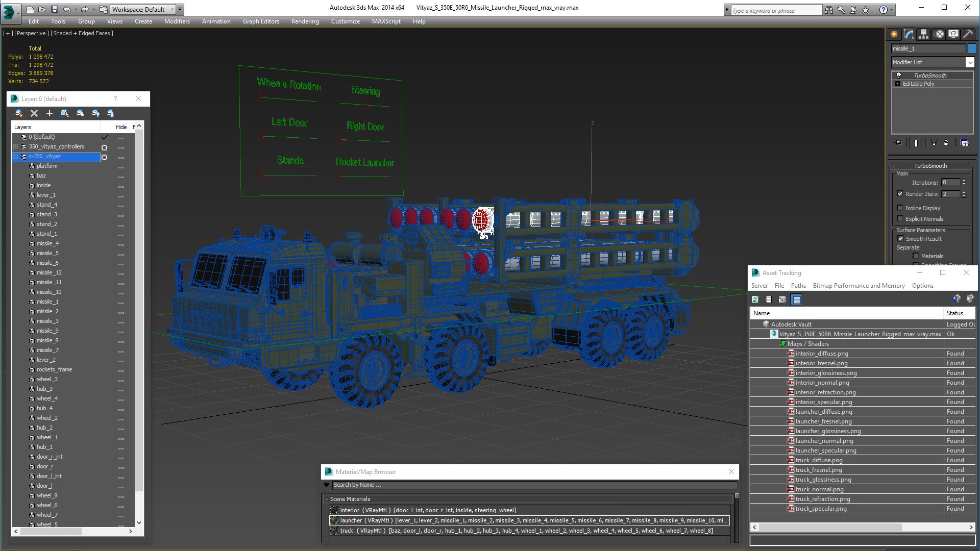Viewport: 980px width, 551px height.
Task: Expand the 350_vityaz_controllers layer
Action: pos(16,146)
